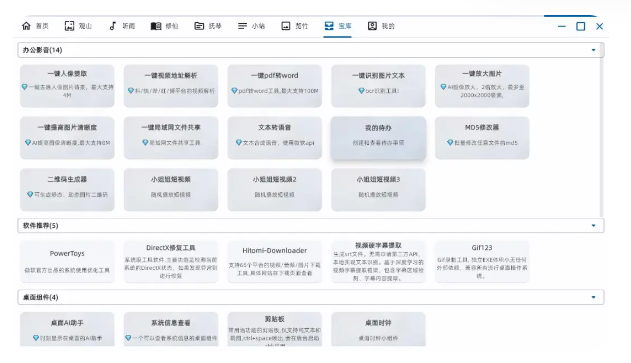
Task: Open the 我的待办 card
Action: [378, 138]
